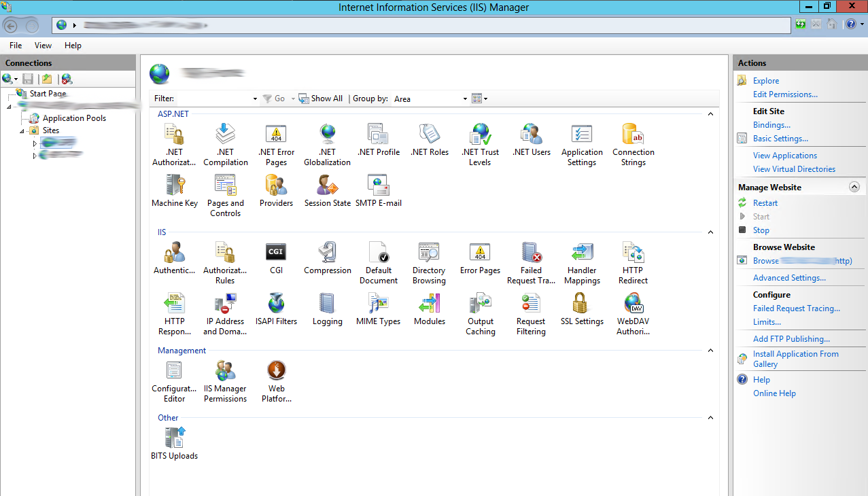The width and height of the screenshot is (868, 496).
Task: Click the Bindings... action link
Action: click(x=771, y=125)
